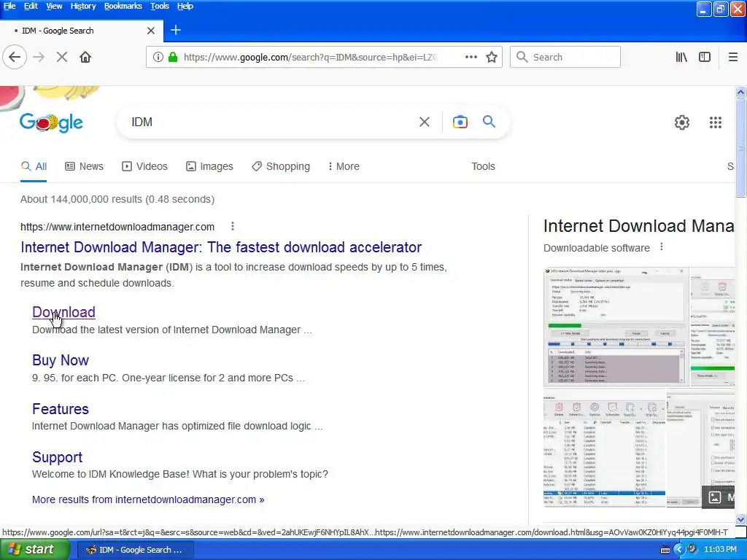This screenshot has height=560, width=747.
Task: Switch to the Images tab
Action: [x=209, y=166]
